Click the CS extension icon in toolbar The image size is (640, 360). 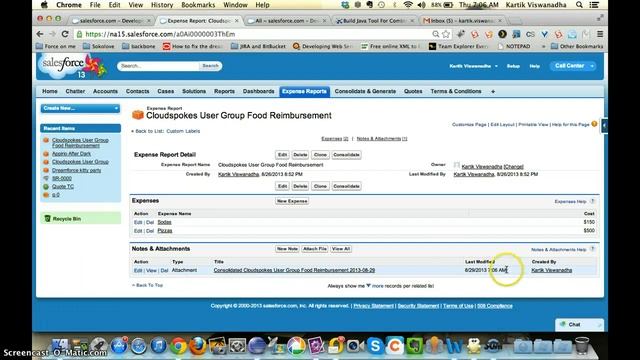pos(530,34)
